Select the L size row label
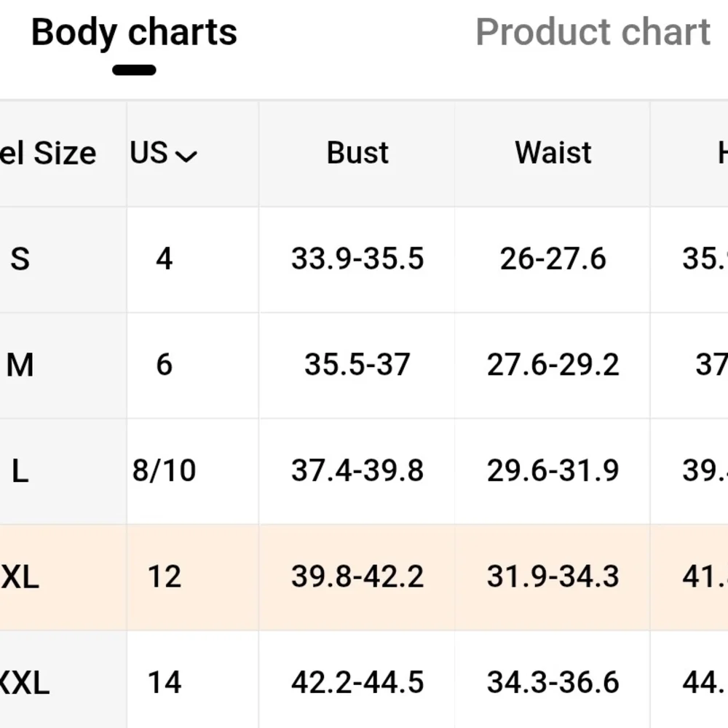Screen dimensions: 728x728 pyautogui.click(x=20, y=471)
